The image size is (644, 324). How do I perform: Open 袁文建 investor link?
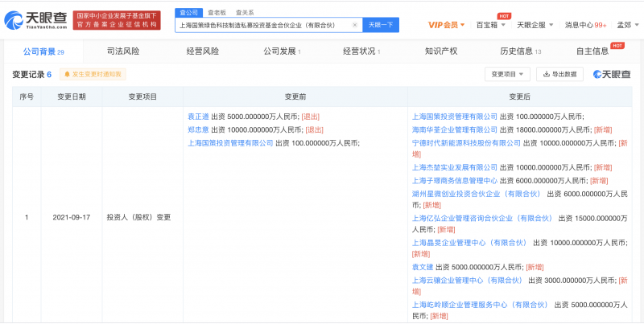(423, 268)
